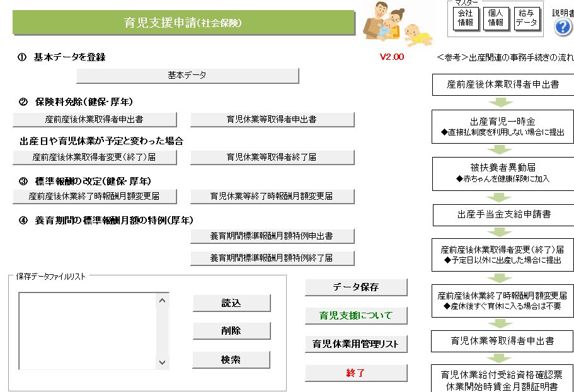Click the ④ 養育期間の標準報酬月額の特例 heading
The image size is (574, 392).
106,221
